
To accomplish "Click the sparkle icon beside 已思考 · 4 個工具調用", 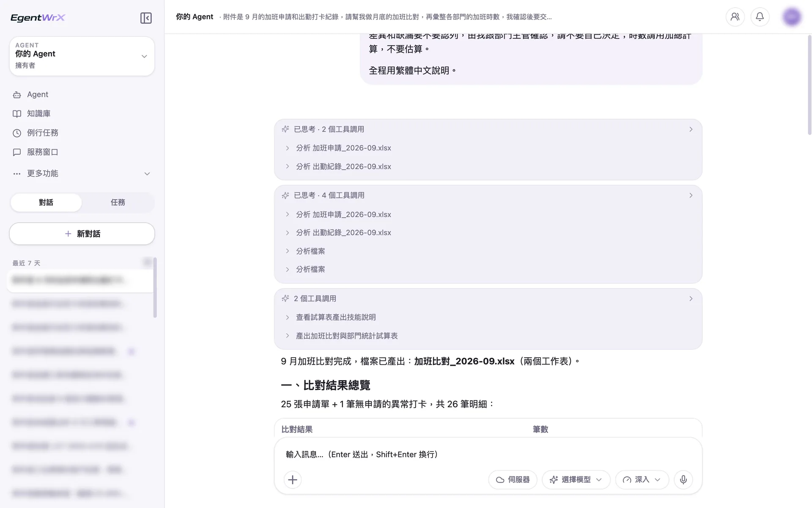I will (285, 195).
